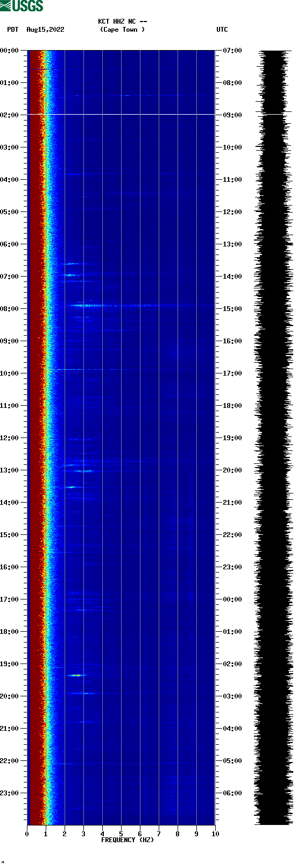This screenshot has width=297, height=868.
Task: Click the seismogram waveform trace panel
Action: pos(274,437)
